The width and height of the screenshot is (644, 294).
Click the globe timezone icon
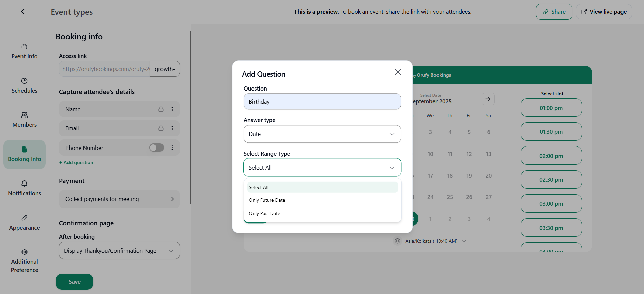point(398,241)
